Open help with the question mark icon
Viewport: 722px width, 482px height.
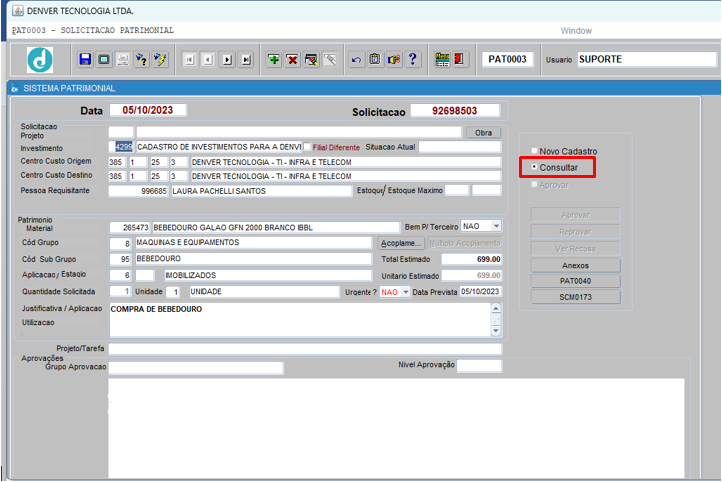[x=412, y=60]
